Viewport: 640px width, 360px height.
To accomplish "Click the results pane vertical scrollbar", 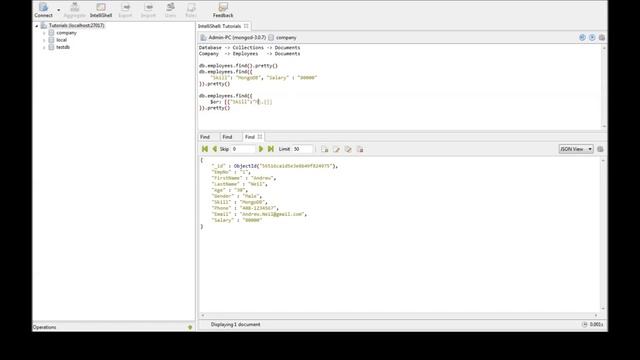I will click(603, 235).
